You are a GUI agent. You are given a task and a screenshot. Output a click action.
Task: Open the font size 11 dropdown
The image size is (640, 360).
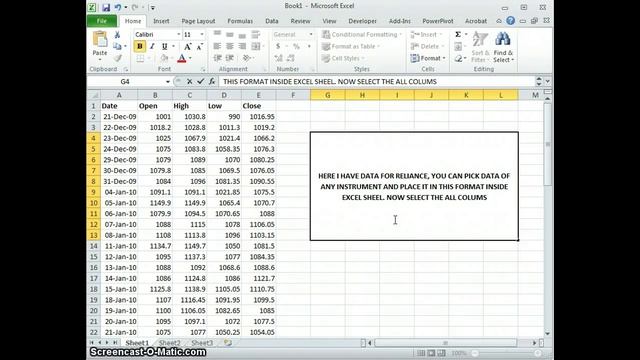(202, 35)
